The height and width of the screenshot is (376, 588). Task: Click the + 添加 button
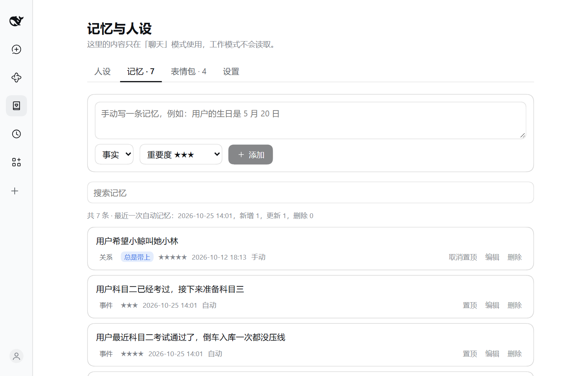pyautogui.click(x=251, y=155)
